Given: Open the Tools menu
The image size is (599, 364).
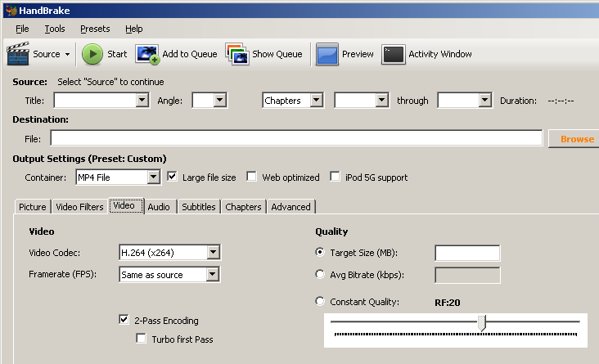Looking at the screenshot, I should (55, 29).
